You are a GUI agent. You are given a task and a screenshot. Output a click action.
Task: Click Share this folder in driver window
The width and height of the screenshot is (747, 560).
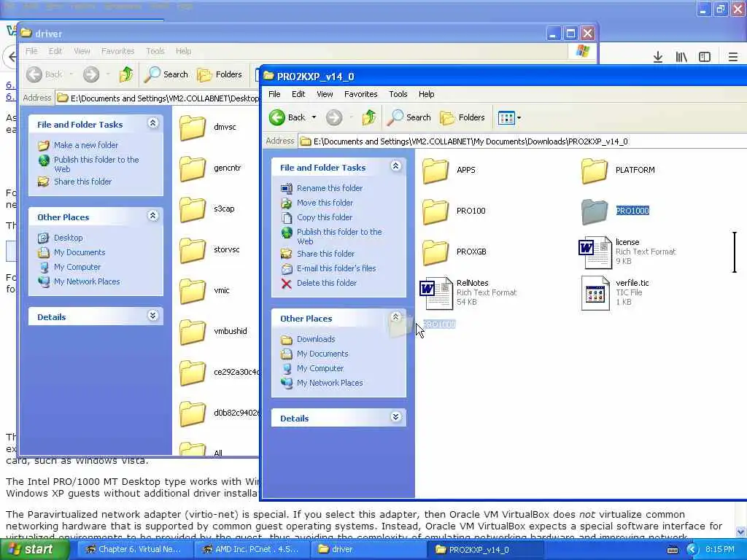coord(82,182)
